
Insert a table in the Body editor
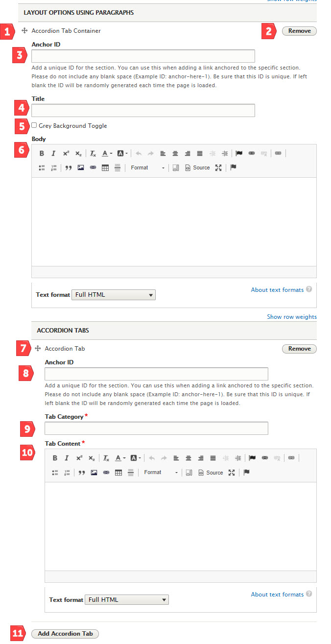[x=105, y=167]
